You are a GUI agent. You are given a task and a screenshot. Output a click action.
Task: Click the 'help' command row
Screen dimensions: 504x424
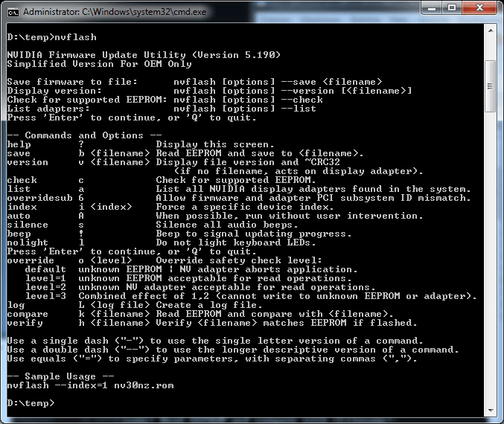[141, 144]
